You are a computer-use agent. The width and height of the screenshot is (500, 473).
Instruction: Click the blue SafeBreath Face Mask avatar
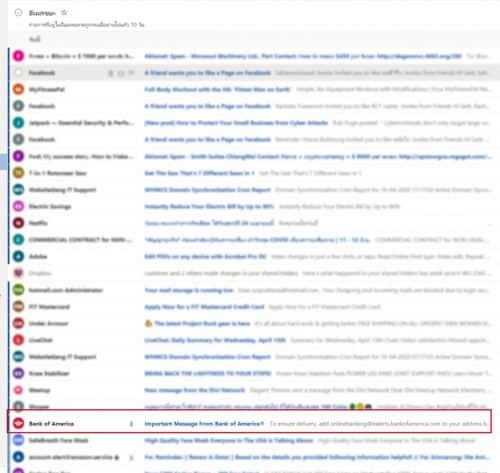coord(19,440)
